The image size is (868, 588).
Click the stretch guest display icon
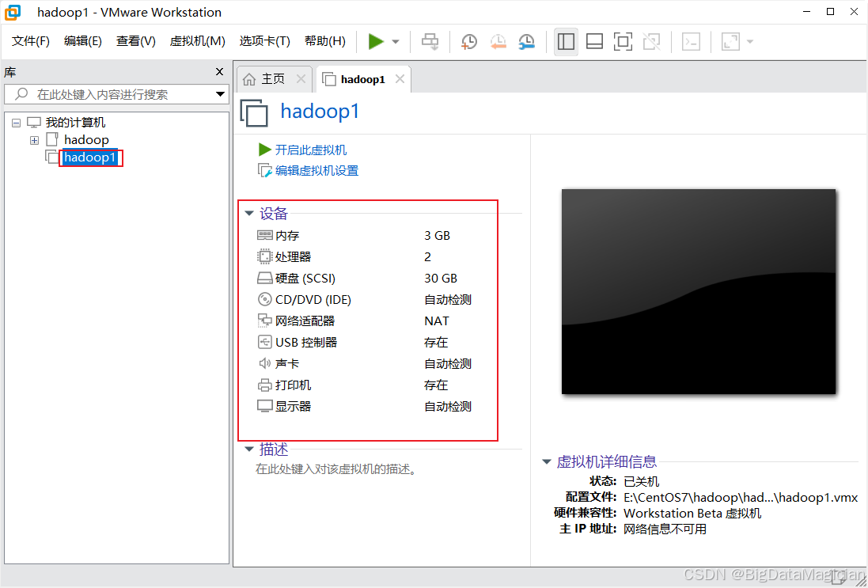pyautogui.click(x=730, y=41)
